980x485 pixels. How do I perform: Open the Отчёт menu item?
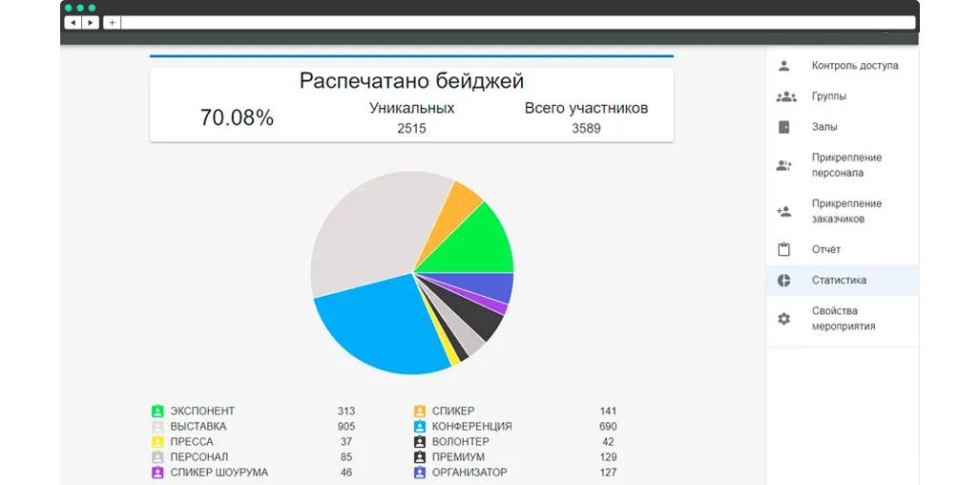[843, 249]
